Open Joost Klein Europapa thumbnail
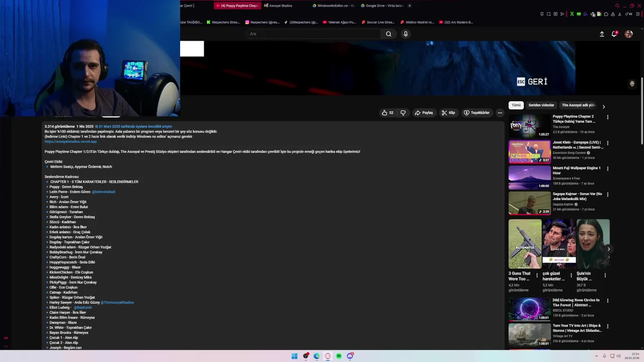644x362 pixels. click(x=529, y=151)
